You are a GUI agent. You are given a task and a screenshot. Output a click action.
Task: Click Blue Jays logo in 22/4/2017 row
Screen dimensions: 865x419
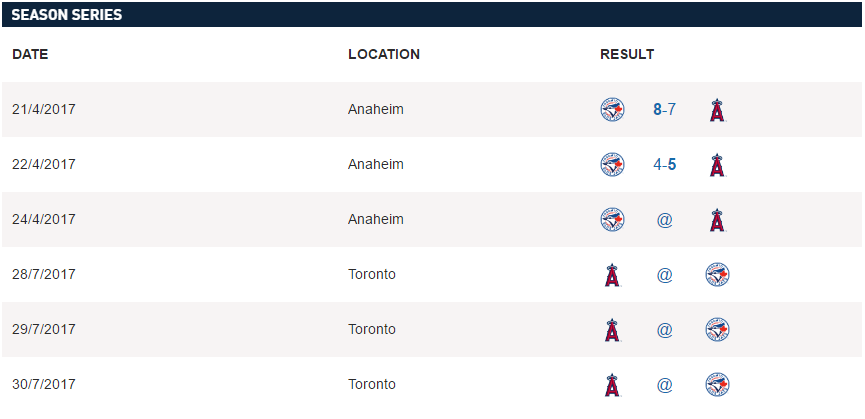click(612, 165)
